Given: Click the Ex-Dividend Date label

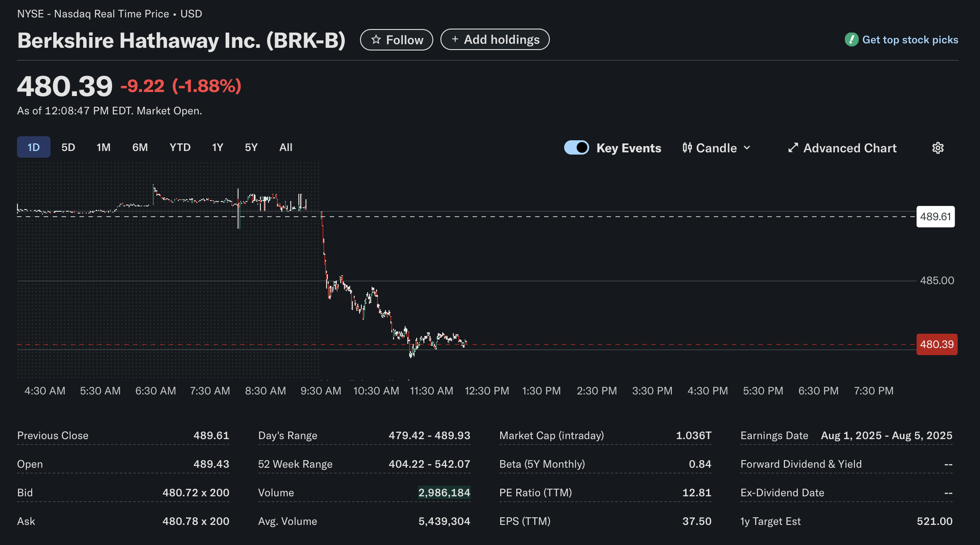Looking at the screenshot, I should (x=782, y=493).
